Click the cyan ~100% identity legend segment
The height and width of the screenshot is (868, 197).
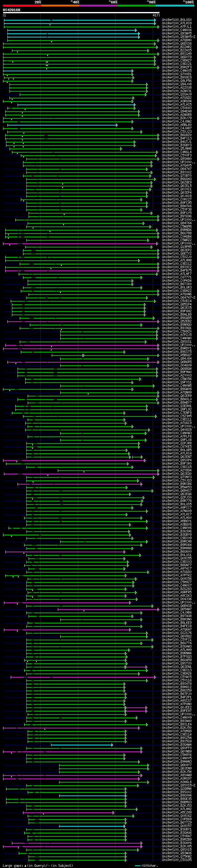tap(175, 6)
